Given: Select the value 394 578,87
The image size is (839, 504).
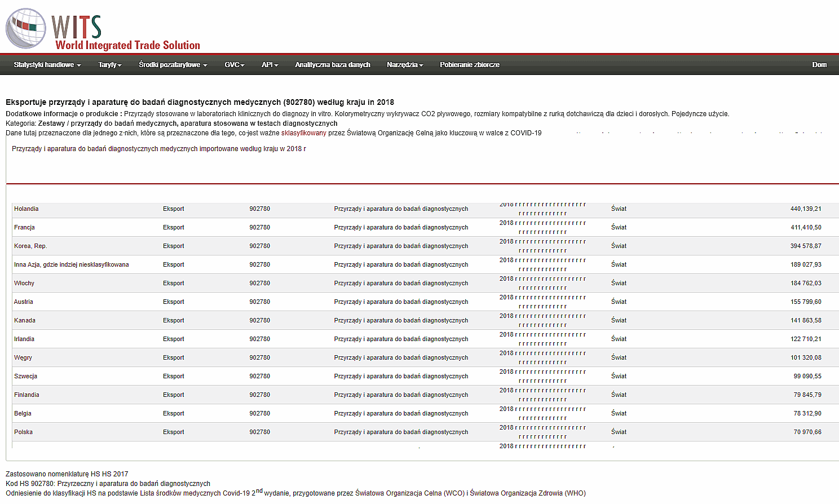Looking at the screenshot, I should click(x=806, y=246).
